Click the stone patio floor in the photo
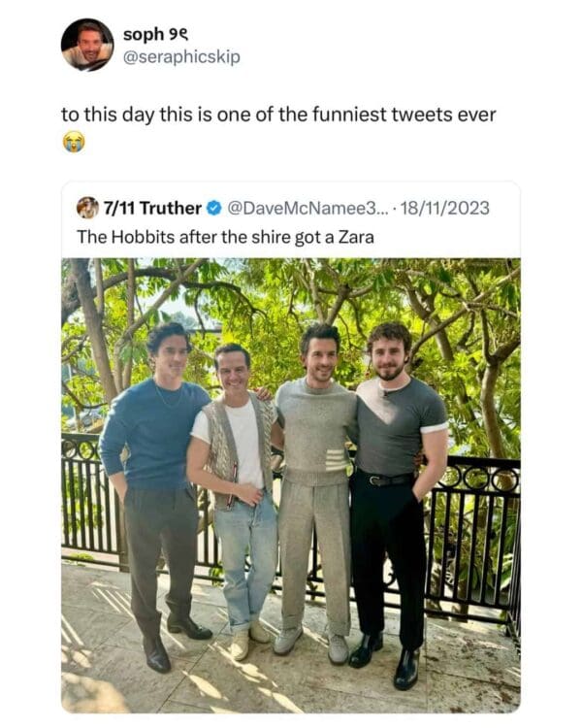 click(x=291, y=679)
